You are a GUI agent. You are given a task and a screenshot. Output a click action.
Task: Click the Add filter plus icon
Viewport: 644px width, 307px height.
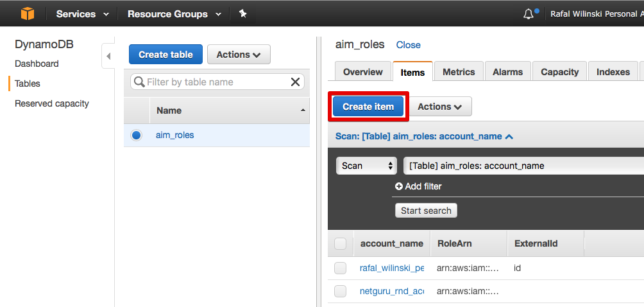(x=399, y=187)
